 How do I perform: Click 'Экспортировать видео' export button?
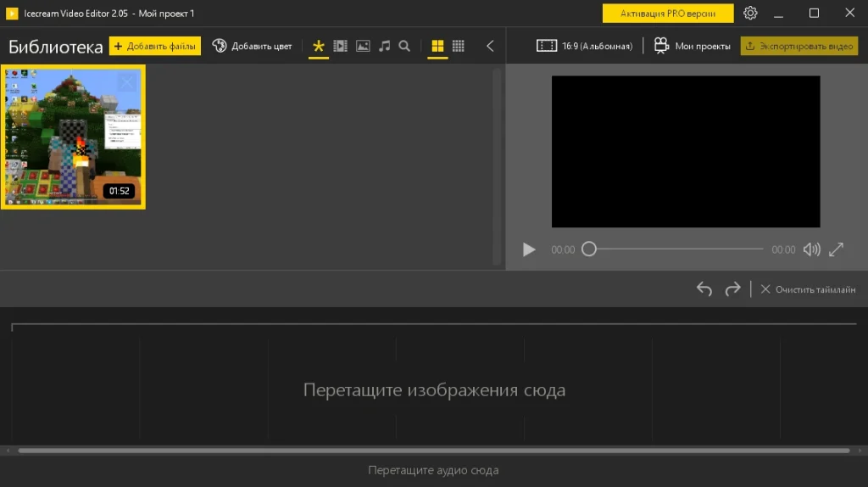tap(799, 46)
